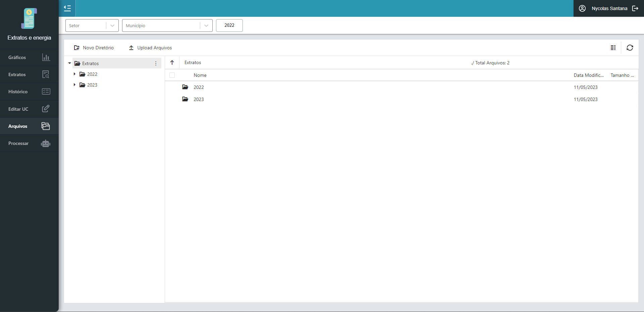Switch the file list view layout icon
Viewport: 644px width, 312px height.
click(x=613, y=48)
